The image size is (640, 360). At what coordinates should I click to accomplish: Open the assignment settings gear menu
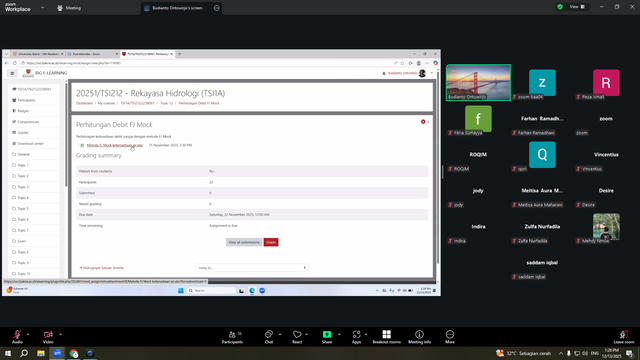(x=424, y=122)
